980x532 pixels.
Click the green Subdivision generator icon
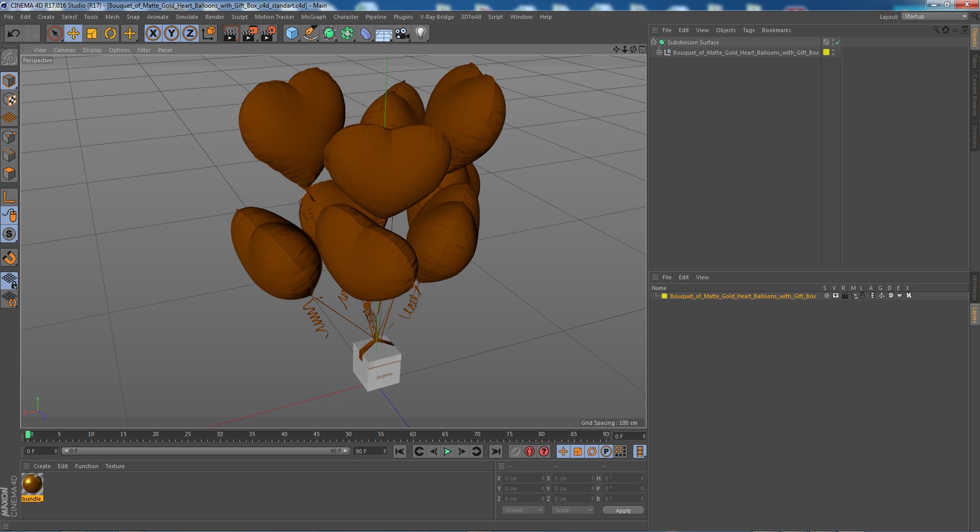click(329, 34)
